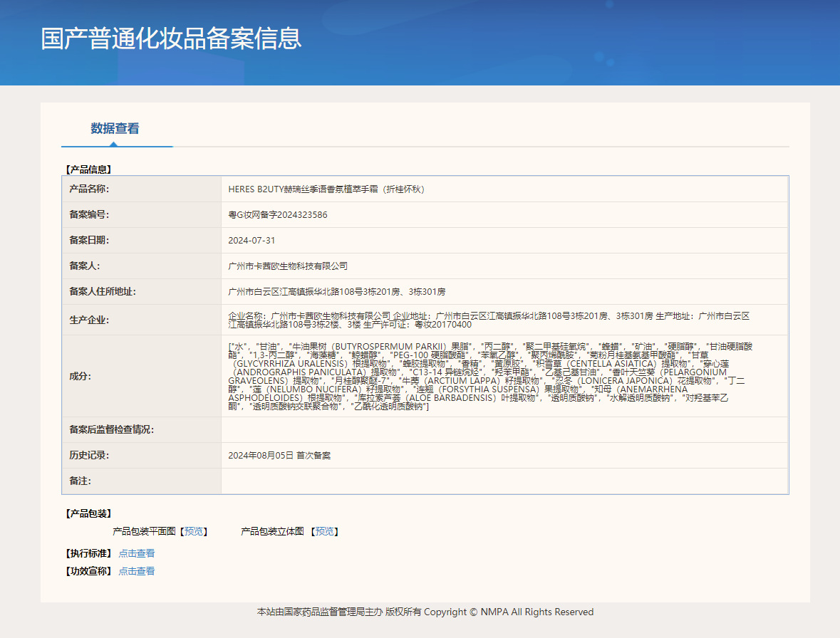Viewport: 840px width, 638px height.
Task: Click the 历史记录 label cell
Action: coord(142,456)
